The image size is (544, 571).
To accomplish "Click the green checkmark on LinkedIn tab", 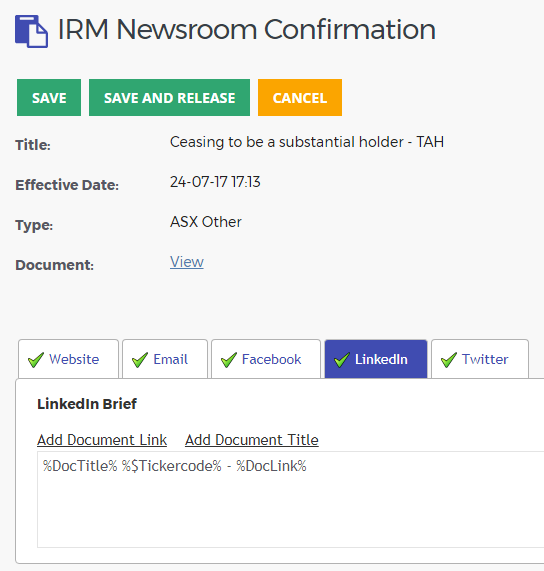I will click(x=342, y=360).
